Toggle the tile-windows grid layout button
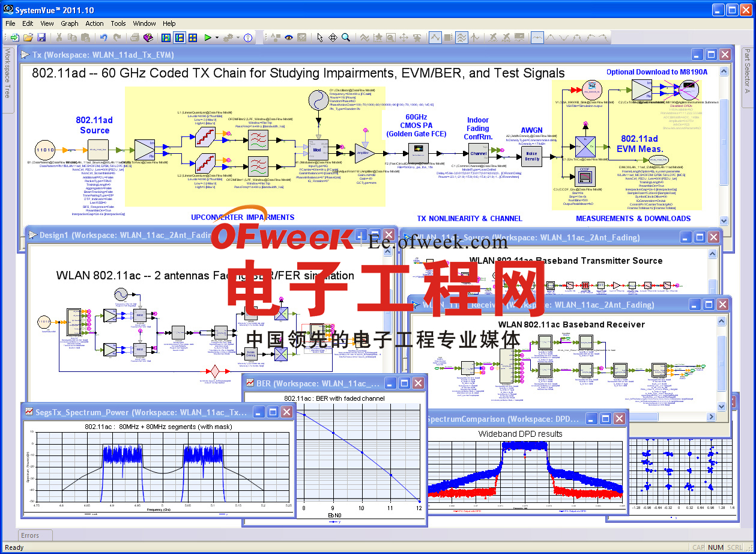Viewport: 756px width, 554px height. click(193, 37)
